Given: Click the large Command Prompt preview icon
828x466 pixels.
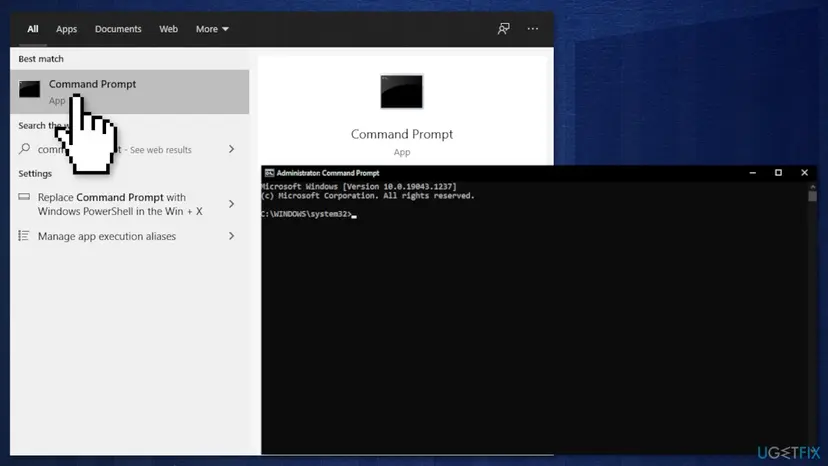Looking at the screenshot, I should [401, 91].
